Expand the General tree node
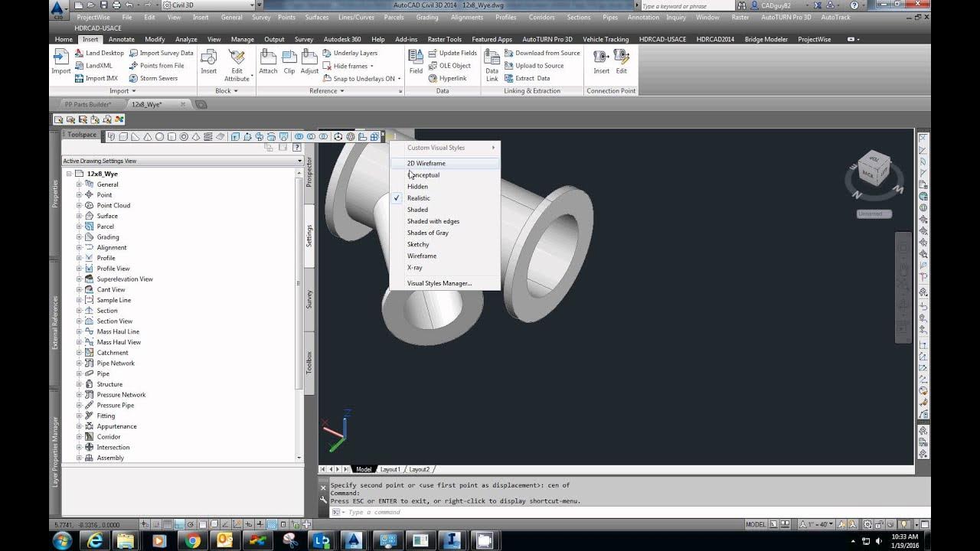This screenshot has height=551, width=980. (x=79, y=184)
